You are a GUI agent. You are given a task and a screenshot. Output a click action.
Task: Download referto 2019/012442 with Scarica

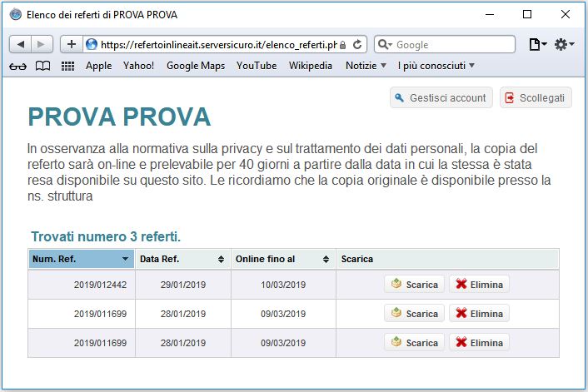tap(415, 285)
